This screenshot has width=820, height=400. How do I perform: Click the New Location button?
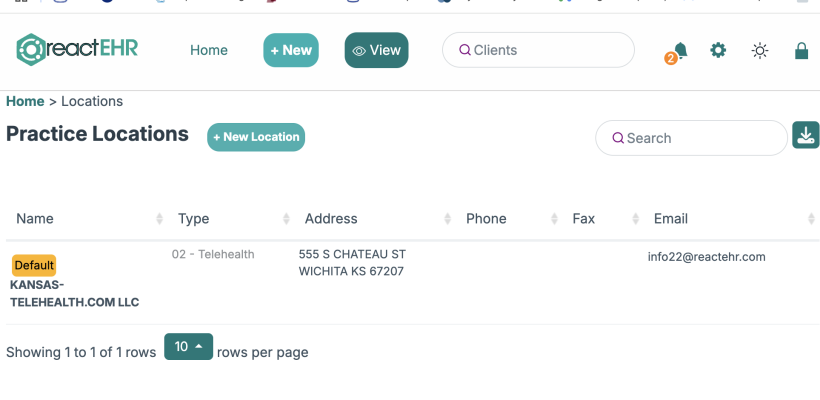point(256,137)
